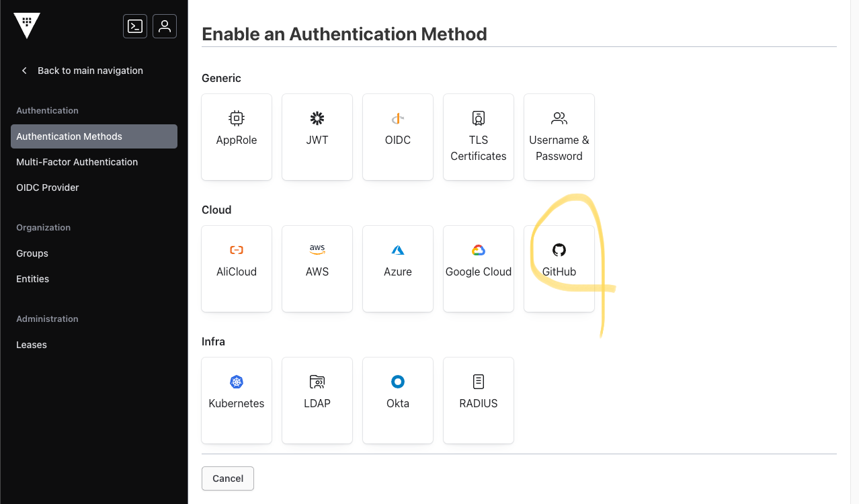Choose the Username & Password label

559,148
